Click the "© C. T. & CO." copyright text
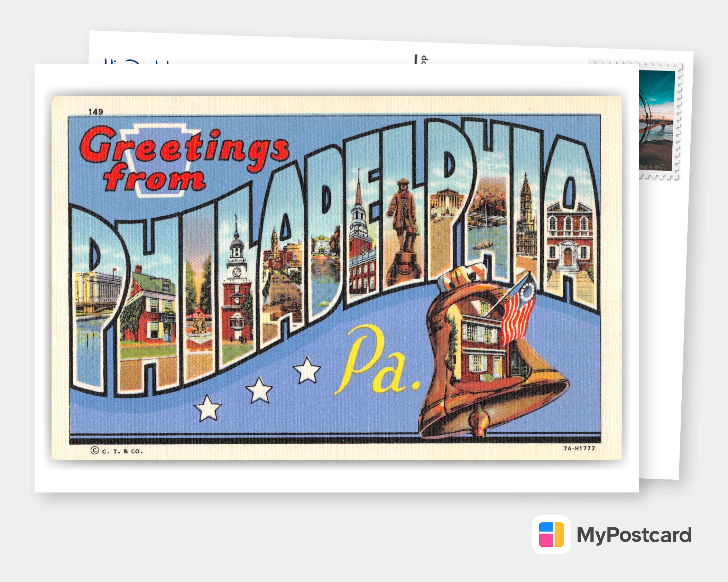Screen dimensions: 728x582 (117, 451)
